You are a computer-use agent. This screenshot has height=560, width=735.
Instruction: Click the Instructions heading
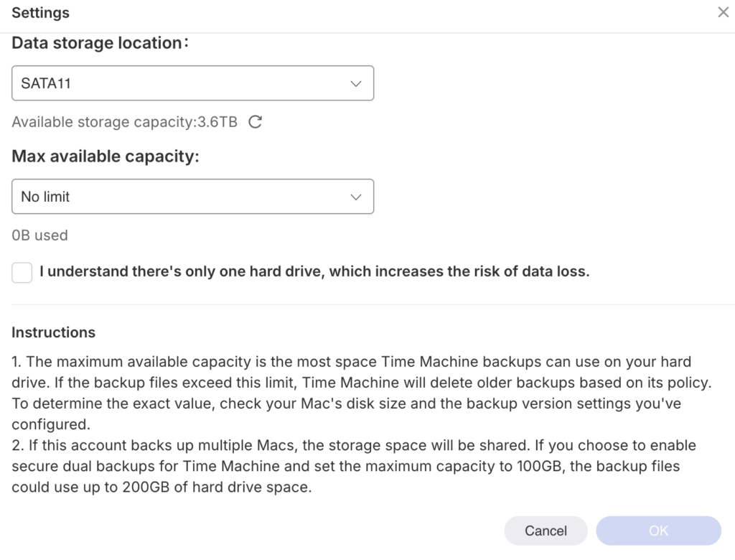(x=53, y=332)
